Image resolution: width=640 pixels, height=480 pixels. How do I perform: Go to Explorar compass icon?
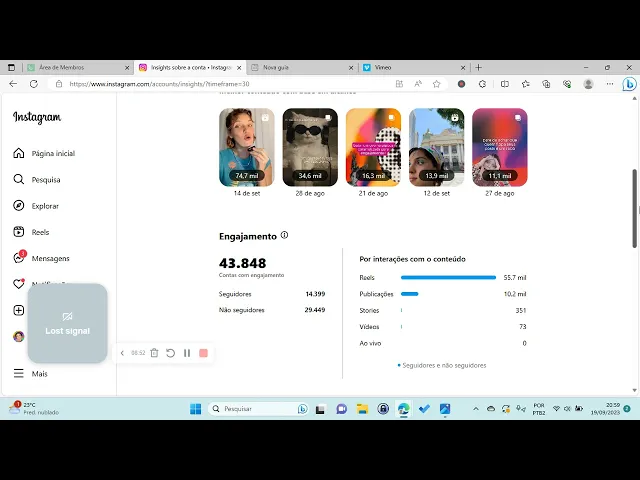click(19, 206)
